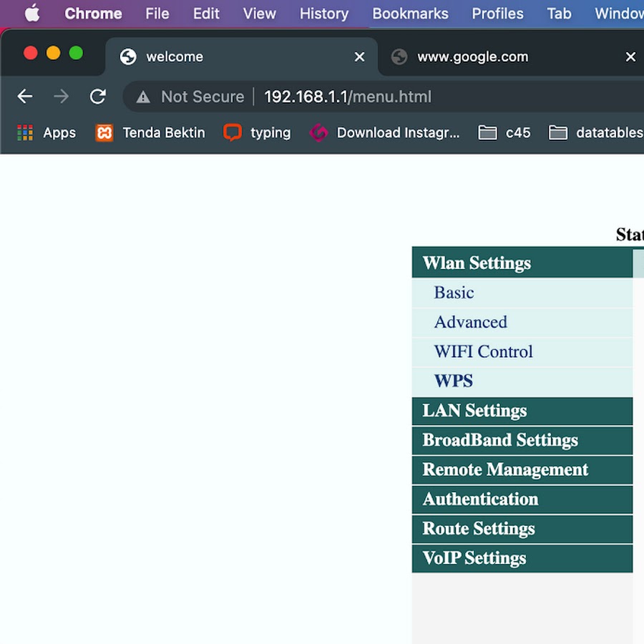Expand the VoIP Settings section
Image resolution: width=644 pixels, height=644 pixels.
[x=474, y=558]
